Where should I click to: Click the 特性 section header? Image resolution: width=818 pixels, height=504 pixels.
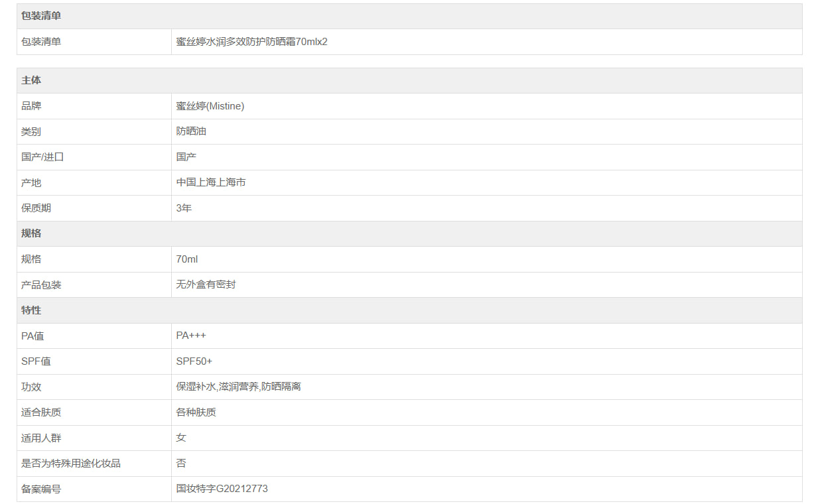click(31, 310)
